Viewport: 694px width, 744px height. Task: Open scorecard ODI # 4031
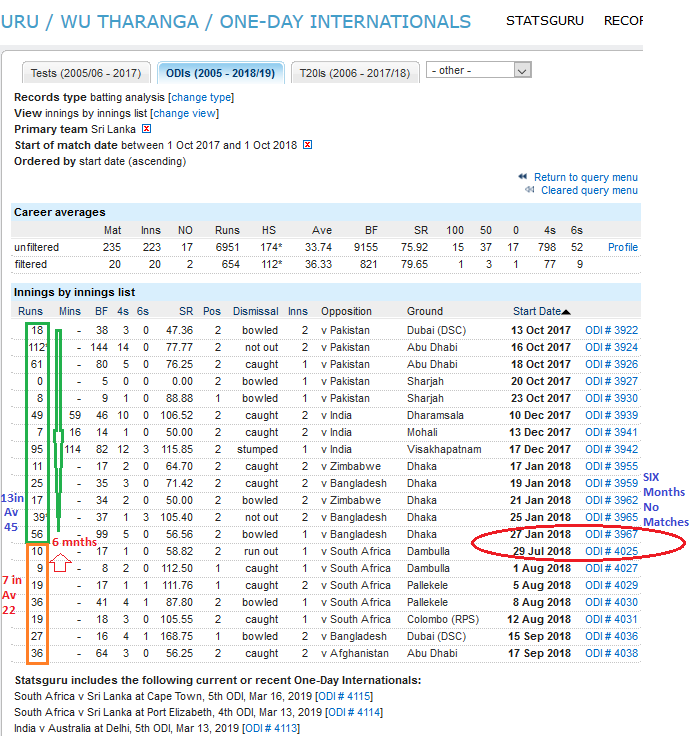click(611, 619)
